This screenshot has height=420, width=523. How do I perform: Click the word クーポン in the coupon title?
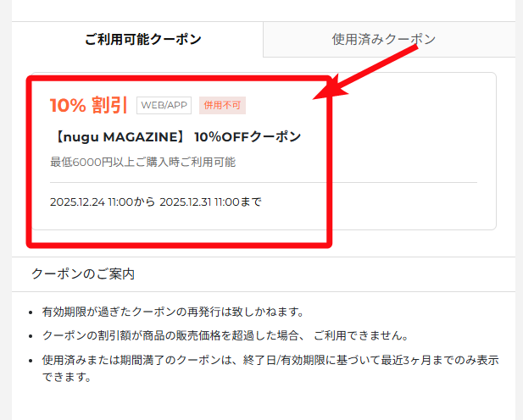(x=275, y=136)
